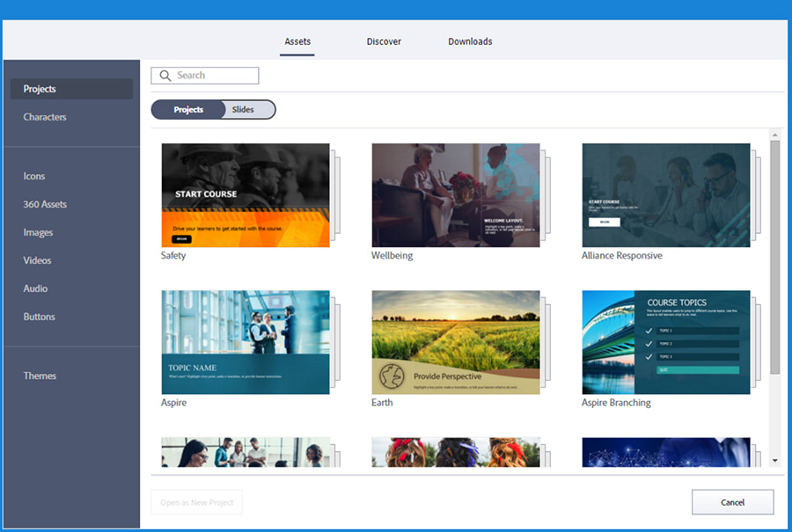Image resolution: width=792 pixels, height=532 pixels.
Task: Select the Safety project thumbnail
Action: coord(246,195)
